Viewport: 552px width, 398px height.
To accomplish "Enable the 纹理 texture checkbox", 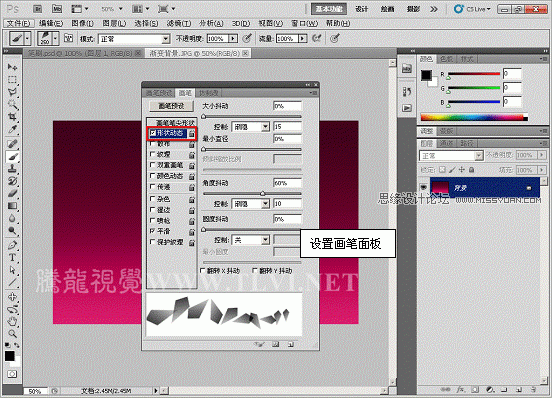I will [152, 154].
